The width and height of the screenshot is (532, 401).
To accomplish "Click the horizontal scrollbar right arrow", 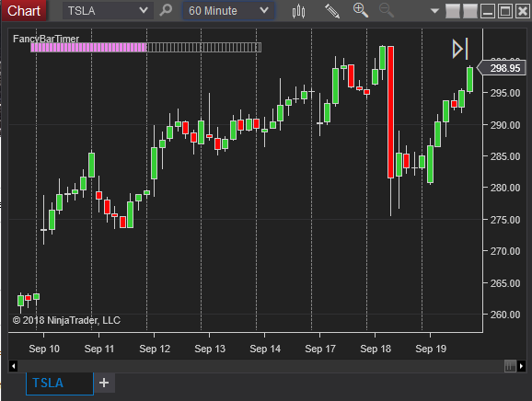I will (x=522, y=366).
